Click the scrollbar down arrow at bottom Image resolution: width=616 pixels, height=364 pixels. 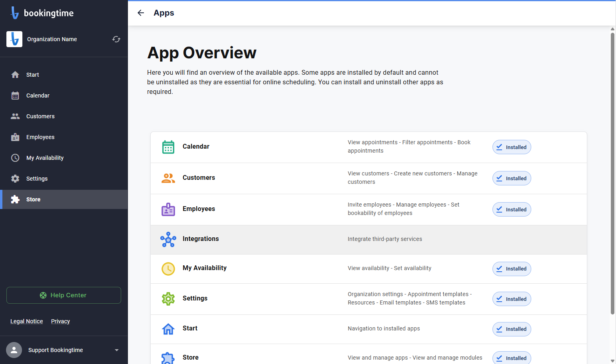click(612, 361)
